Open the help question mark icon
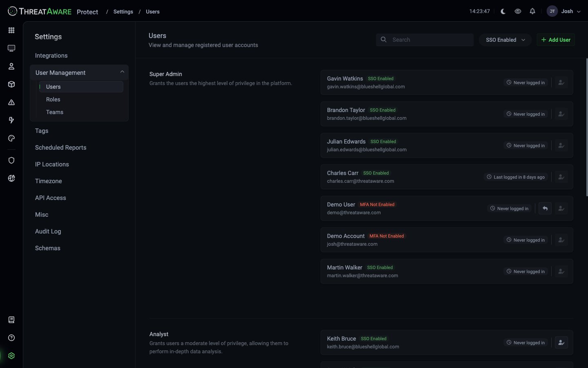The image size is (588, 368). pyautogui.click(x=11, y=338)
